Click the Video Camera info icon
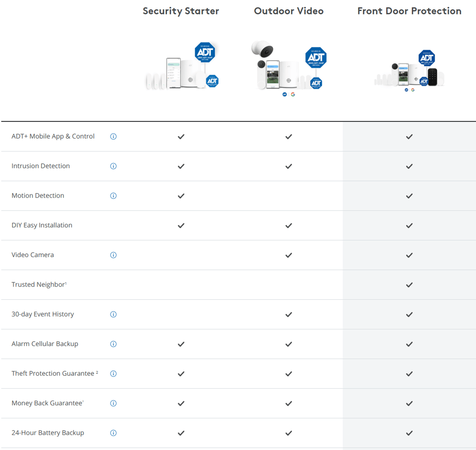The width and height of the screenshot is (476, 450). 113,255
